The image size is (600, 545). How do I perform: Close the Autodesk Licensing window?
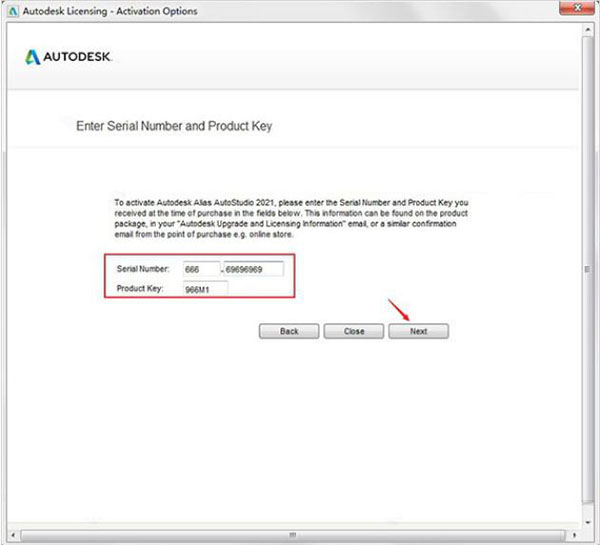click(578, 8)
